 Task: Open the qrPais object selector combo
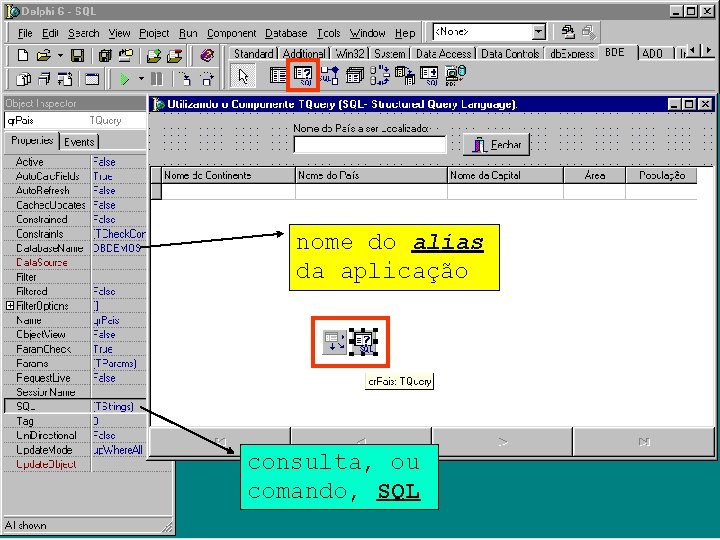[75, 121]
